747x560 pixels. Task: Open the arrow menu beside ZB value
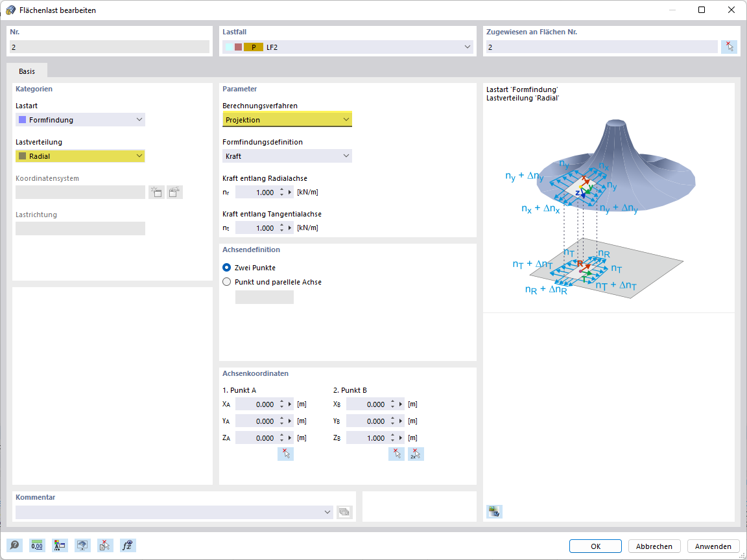click(x=401, y=438)
